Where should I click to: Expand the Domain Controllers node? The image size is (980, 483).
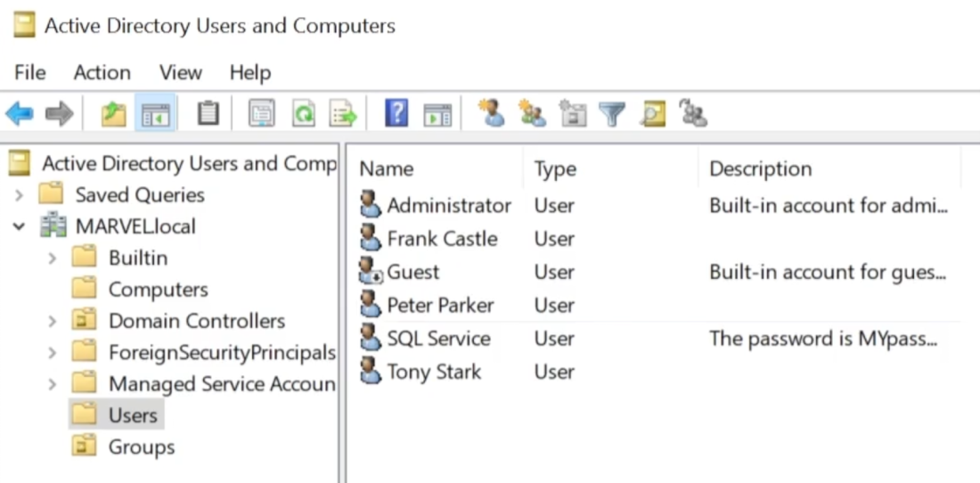coord(52,321)
